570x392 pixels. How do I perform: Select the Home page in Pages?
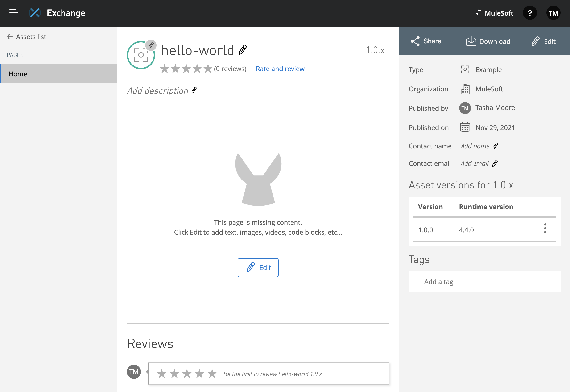[18, 74]
